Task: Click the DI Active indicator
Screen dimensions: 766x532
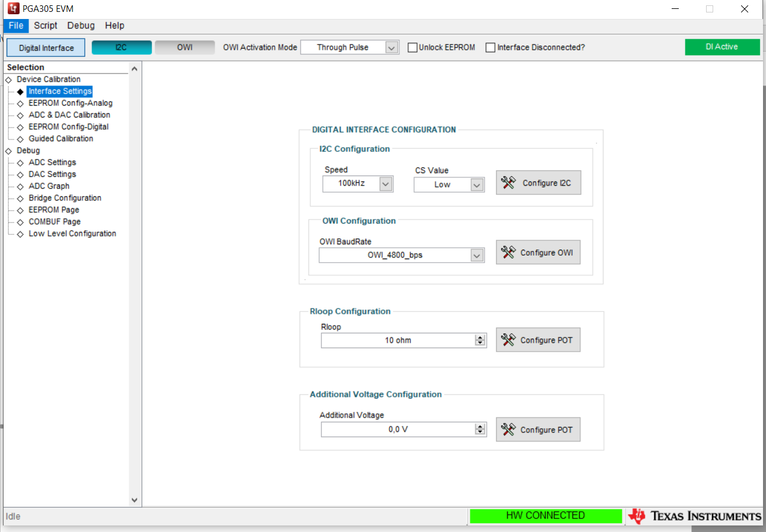Action: pyautogui.click(x=722, y=47)
